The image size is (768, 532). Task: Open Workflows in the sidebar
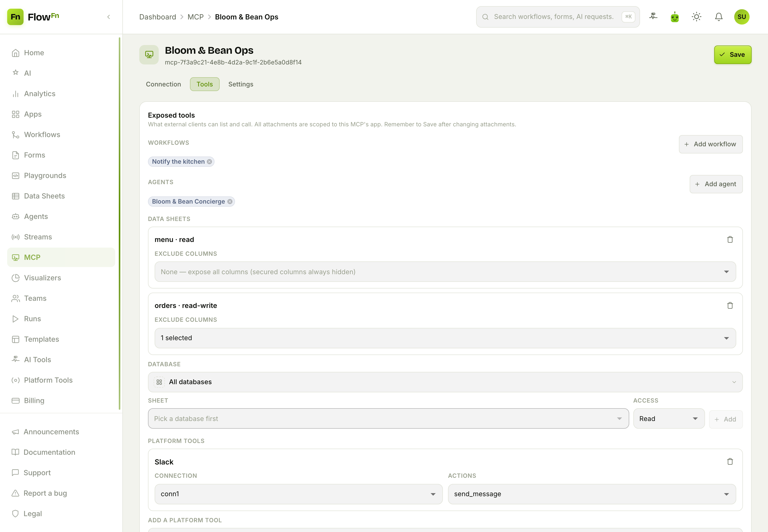61,135
